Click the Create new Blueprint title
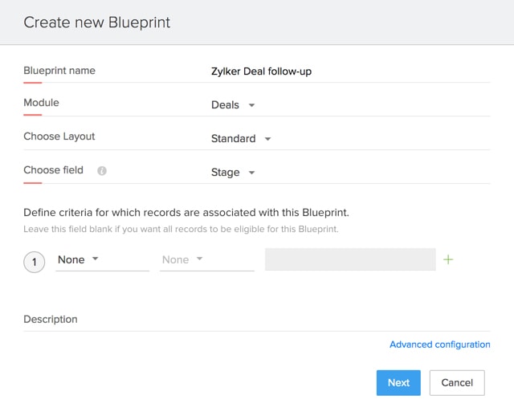 click(96, 22)
